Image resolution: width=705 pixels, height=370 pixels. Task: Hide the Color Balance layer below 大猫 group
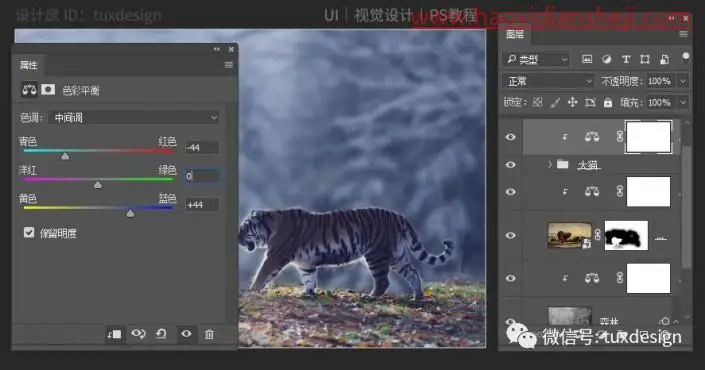[x=510, y=192]
